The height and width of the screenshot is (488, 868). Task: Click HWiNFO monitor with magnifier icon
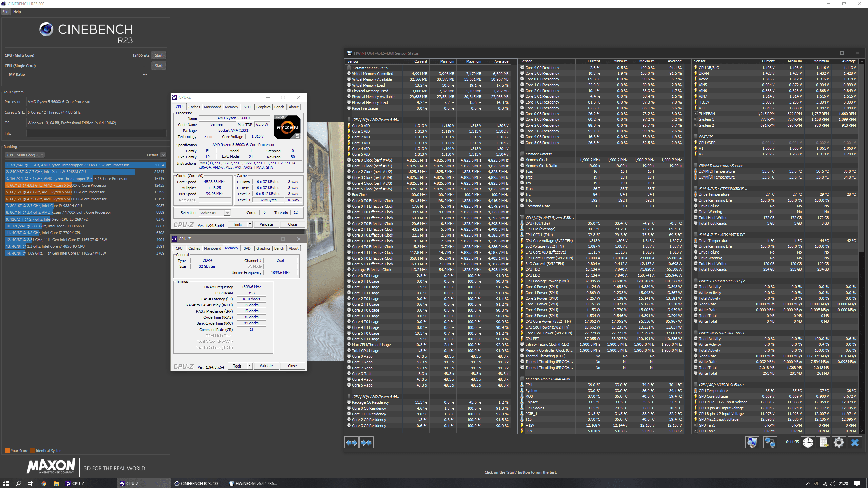752,443
